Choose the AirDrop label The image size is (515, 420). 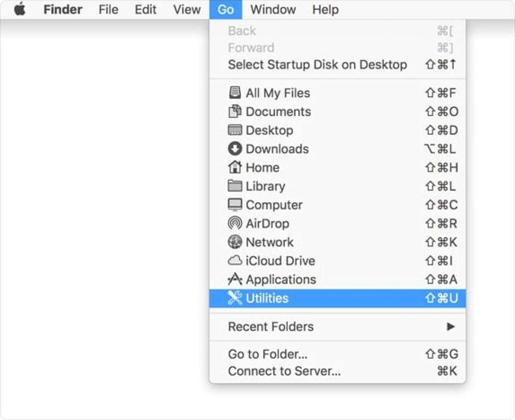pos(267,224)
